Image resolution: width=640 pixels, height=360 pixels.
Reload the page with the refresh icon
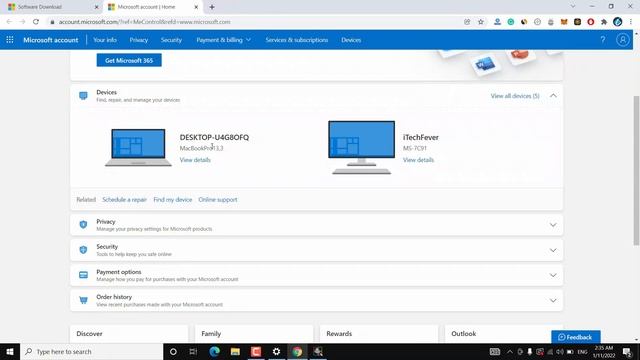pos(36,22)
